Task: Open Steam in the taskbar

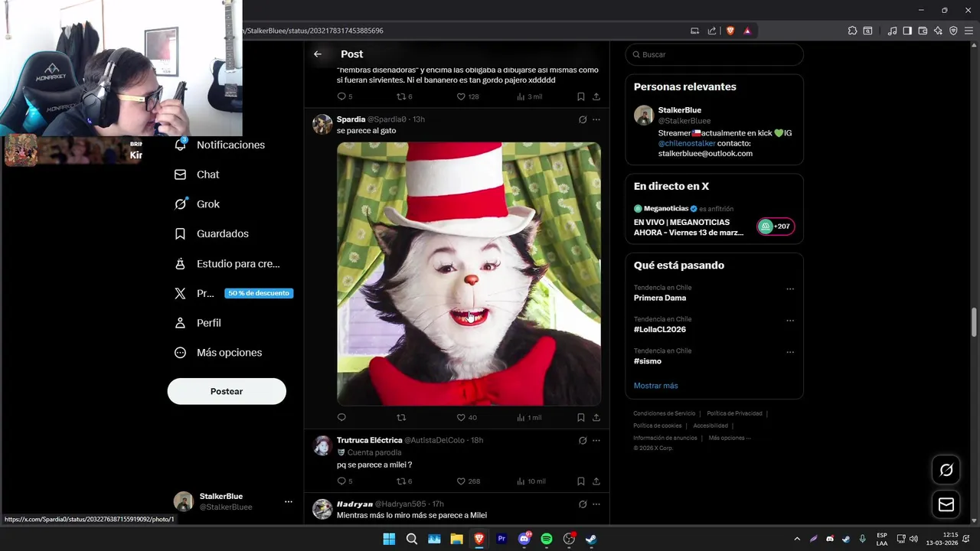Action: [591, 539]
